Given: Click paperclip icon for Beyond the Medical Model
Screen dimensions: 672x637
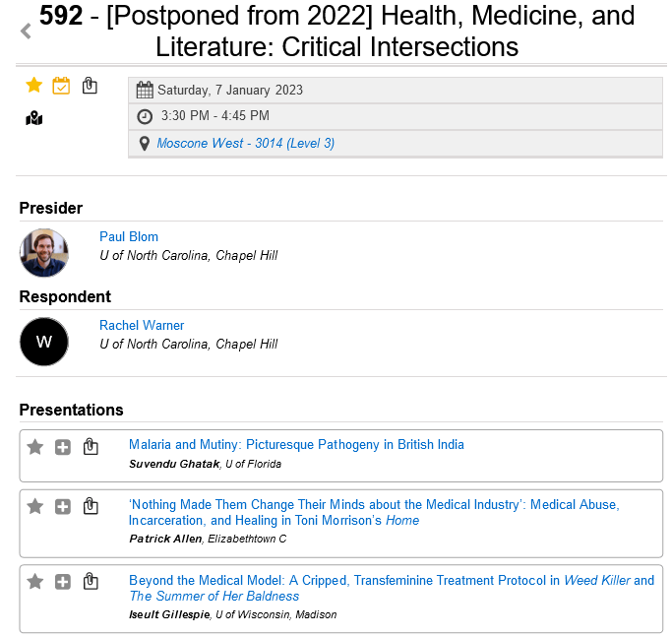Looking at the screenshot, I should point(91,581).
